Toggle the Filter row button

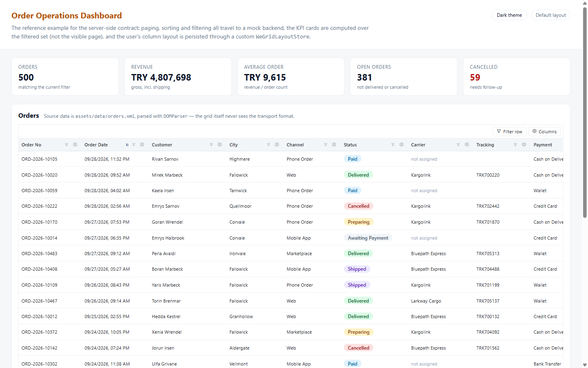click(x=510, y=132)
